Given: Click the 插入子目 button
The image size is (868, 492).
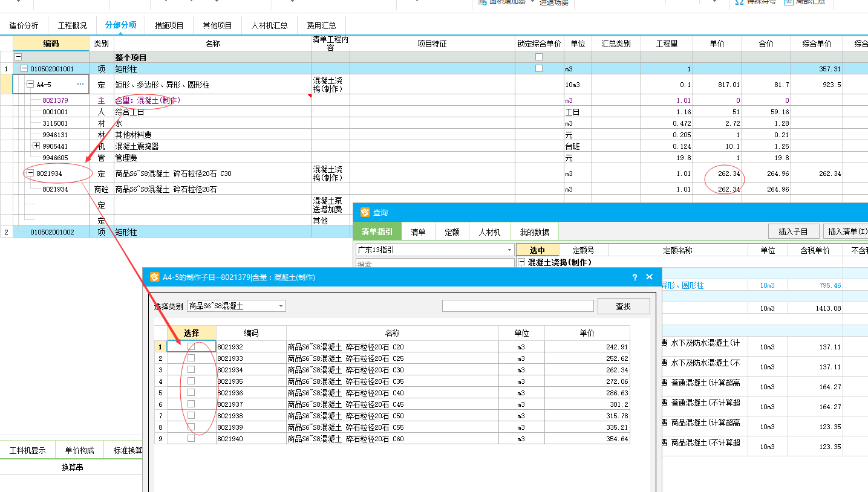Looking at the screenshot, I should pos(794,231).
